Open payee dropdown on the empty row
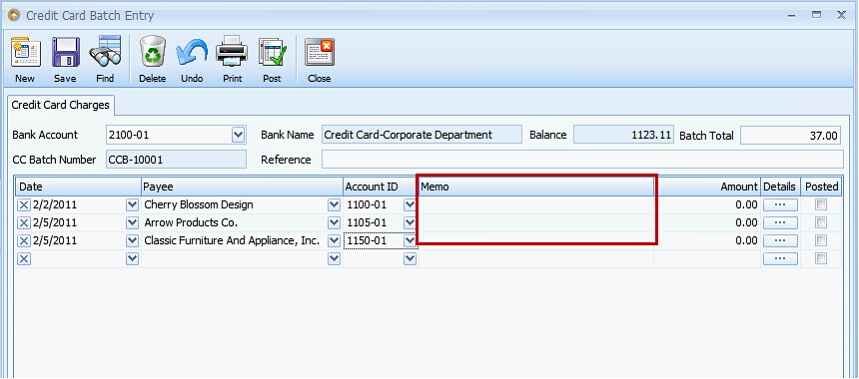 click(334, 259)
